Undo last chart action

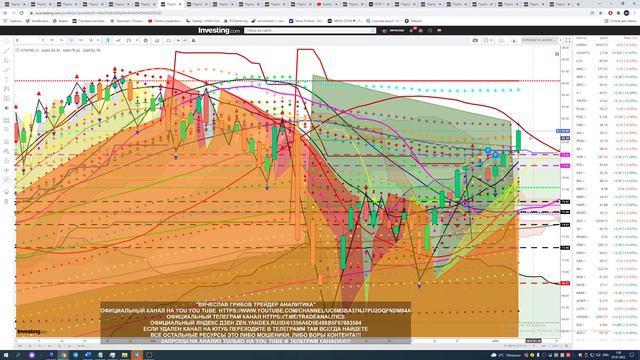point(178,40)
